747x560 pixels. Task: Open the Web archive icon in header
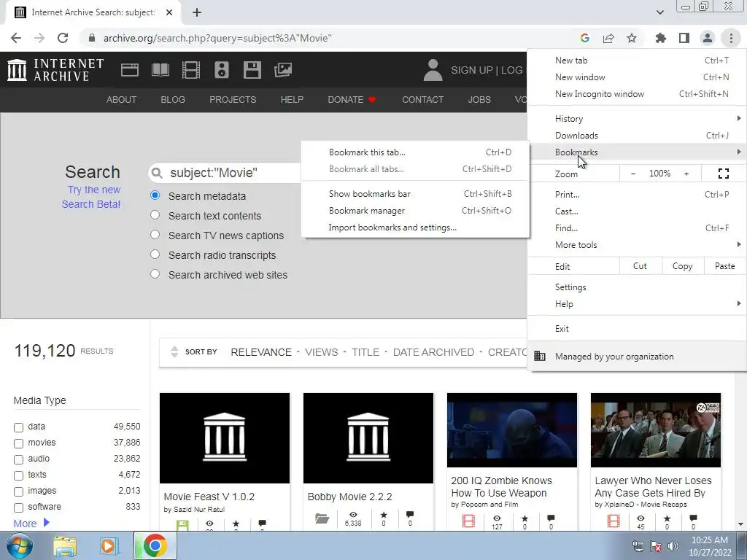(x=130, y=70)
